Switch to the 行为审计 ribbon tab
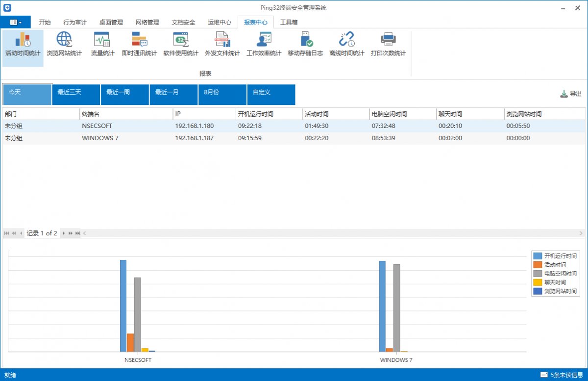 click(x=75, y=22)
